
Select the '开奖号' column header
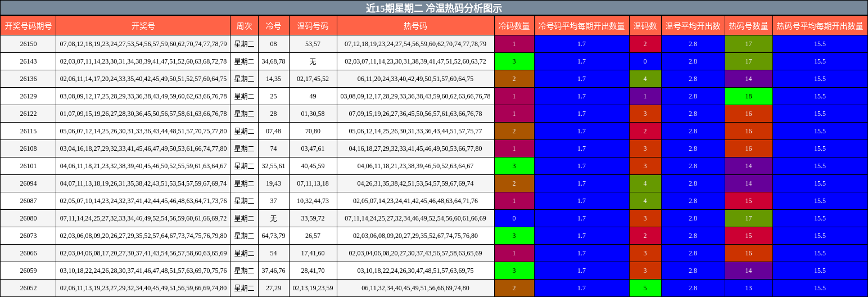click(x=143, y=26)
